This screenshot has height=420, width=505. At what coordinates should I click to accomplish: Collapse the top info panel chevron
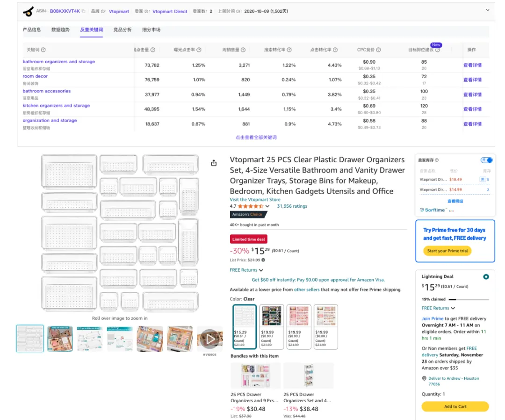click(488, 10)
